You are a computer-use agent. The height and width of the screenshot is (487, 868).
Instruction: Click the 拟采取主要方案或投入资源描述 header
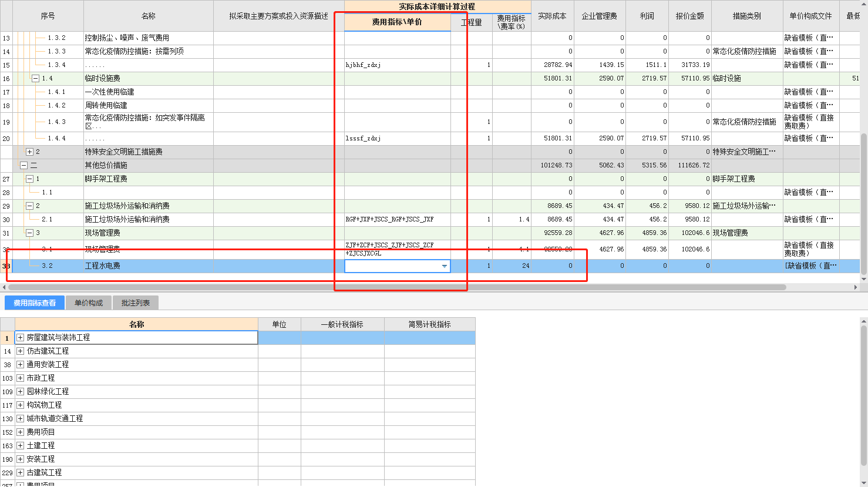278,16
